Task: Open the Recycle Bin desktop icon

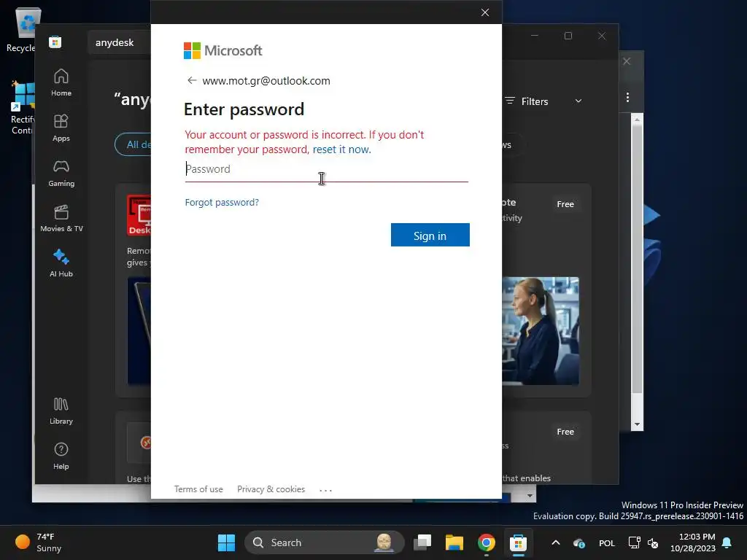Action: (x=23, y=28)
